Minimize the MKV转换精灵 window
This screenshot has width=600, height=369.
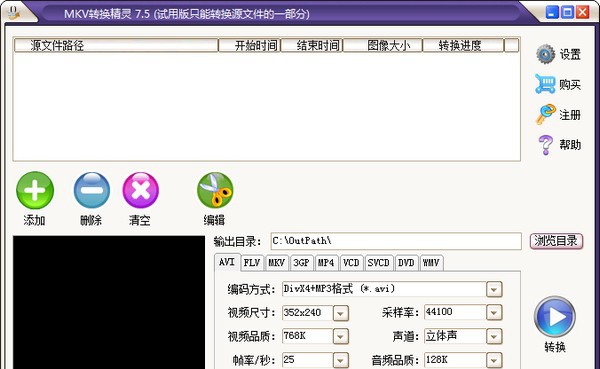[552, 12]
